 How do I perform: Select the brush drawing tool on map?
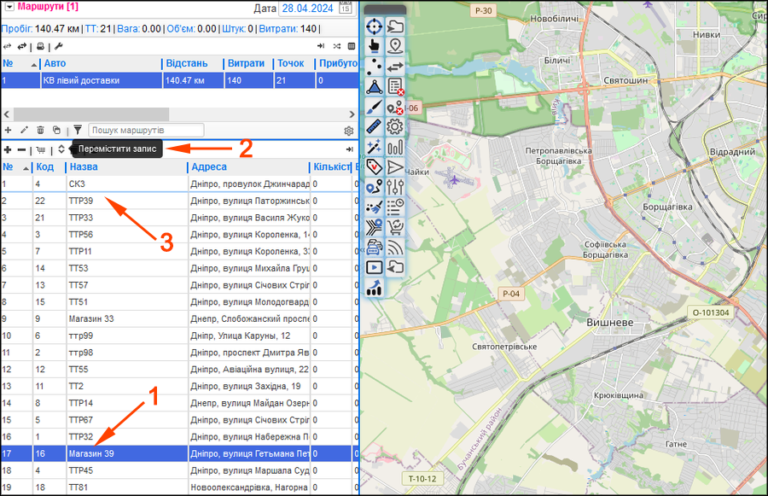tap(374, 106)
